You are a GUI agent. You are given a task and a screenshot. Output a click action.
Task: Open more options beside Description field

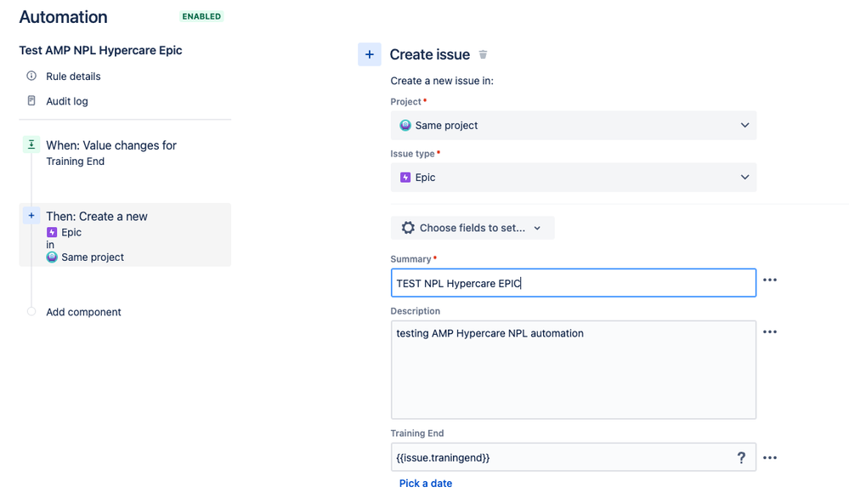point(770,332)
